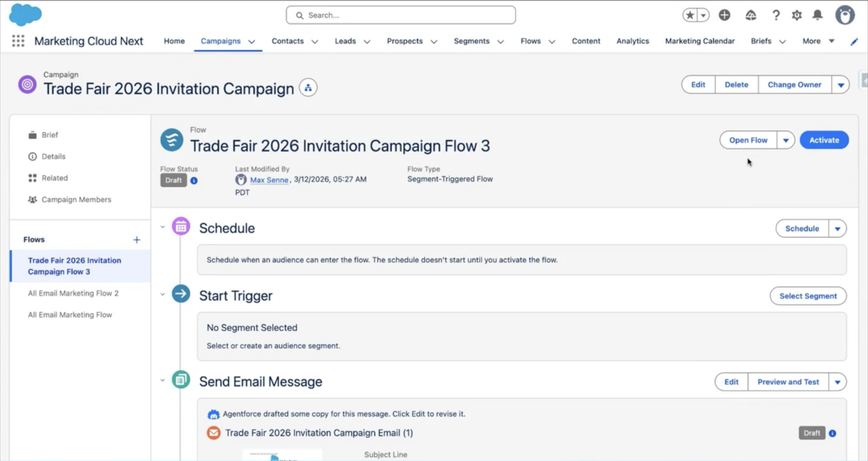Collapse the Send Email Message section
This screenshot has width=868, height=461.
point(163,380)
